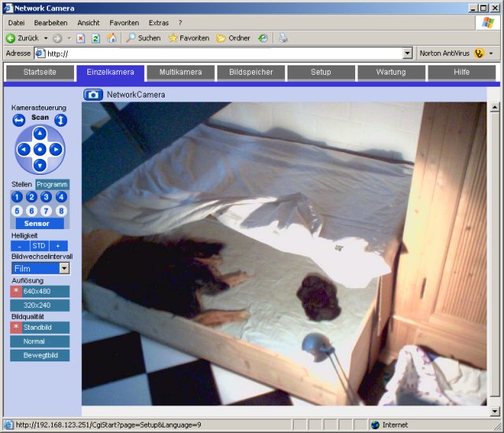Select 320x240 resolution
The height and width of the screenshot is (433, 504).
tap(39, 305)
